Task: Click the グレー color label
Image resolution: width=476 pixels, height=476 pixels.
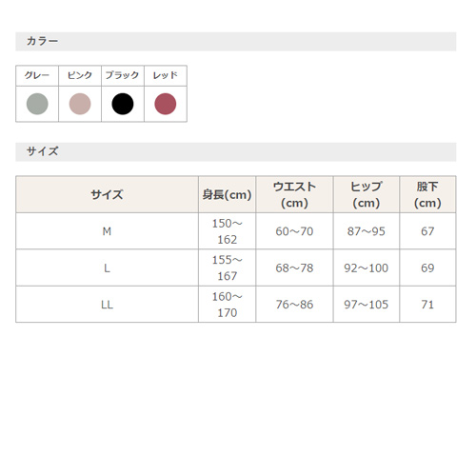Action: click(37, 75)
